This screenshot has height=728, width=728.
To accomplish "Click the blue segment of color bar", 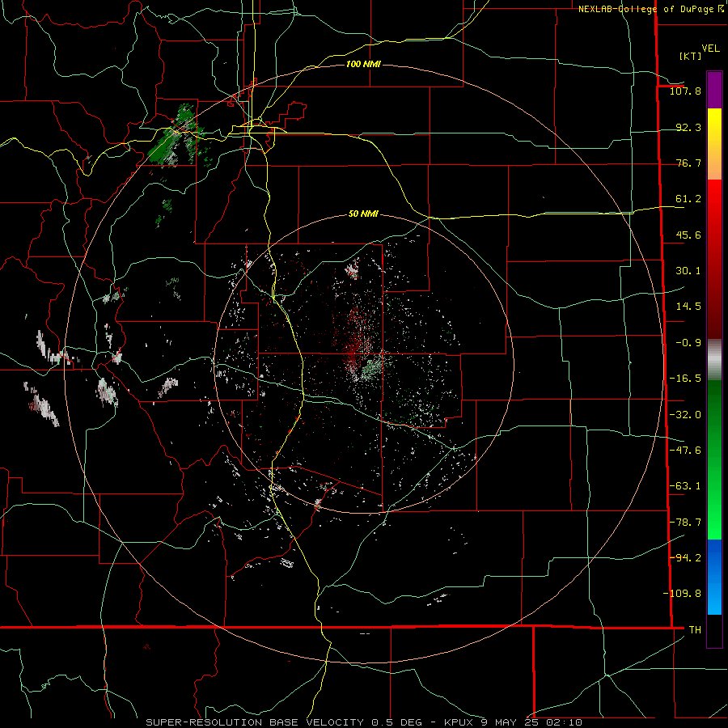I will click(x=714, y=577).
